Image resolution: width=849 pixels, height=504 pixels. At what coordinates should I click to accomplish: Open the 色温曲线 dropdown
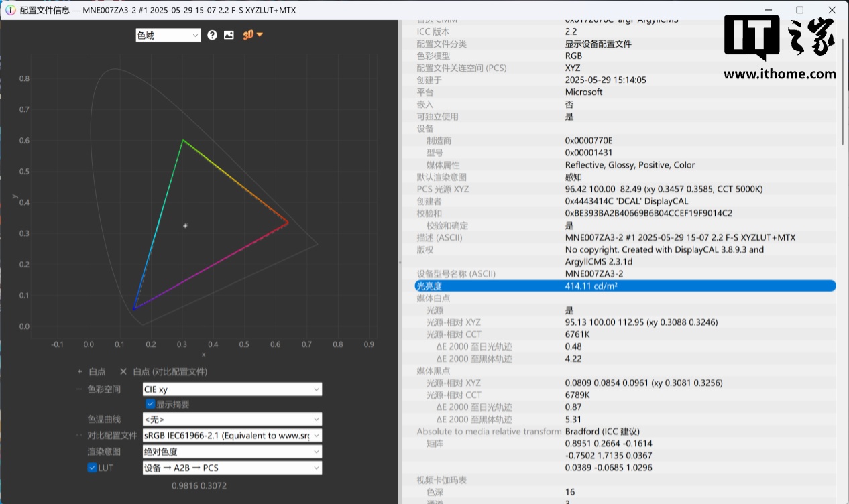232,420
